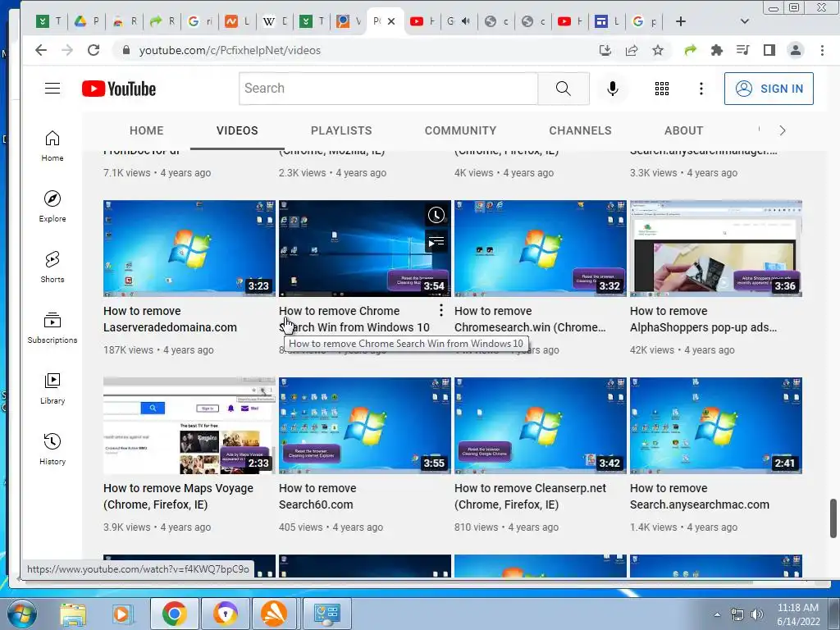Screen dimensions: 840x630
Task: Open Chrome side panel icon
Action: 769,50
